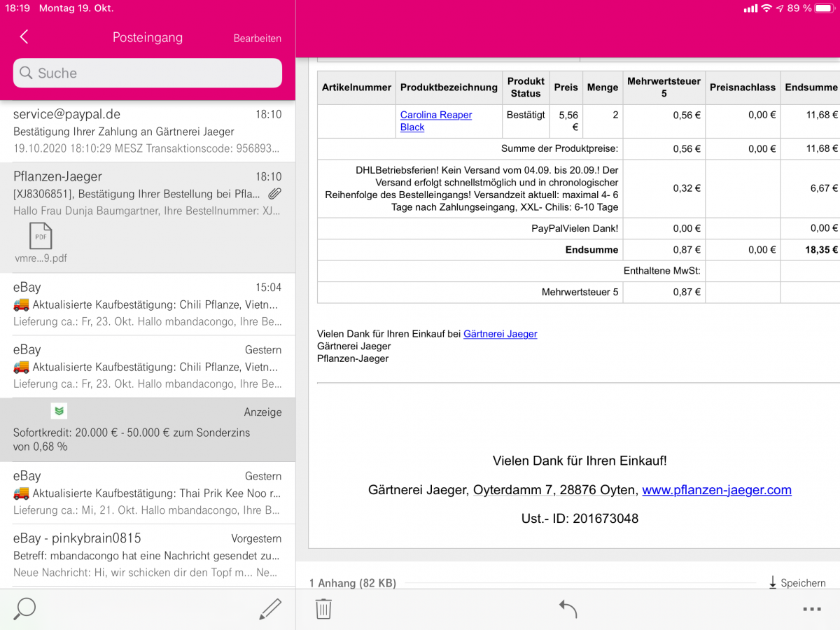Viewport: 840px width, 630px height.
Task: Open the eBay - pinkybrain0815 message
Action: click(148, 555)
